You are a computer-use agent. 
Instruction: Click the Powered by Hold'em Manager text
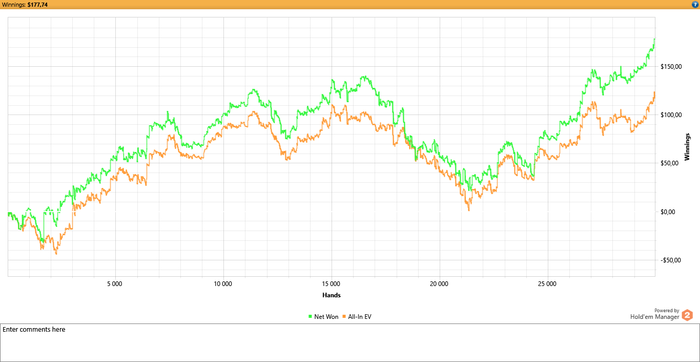pos(655,314)
